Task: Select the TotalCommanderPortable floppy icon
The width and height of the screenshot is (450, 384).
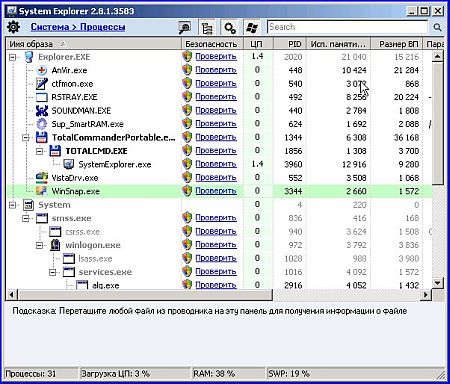Action: pos(42,137)
